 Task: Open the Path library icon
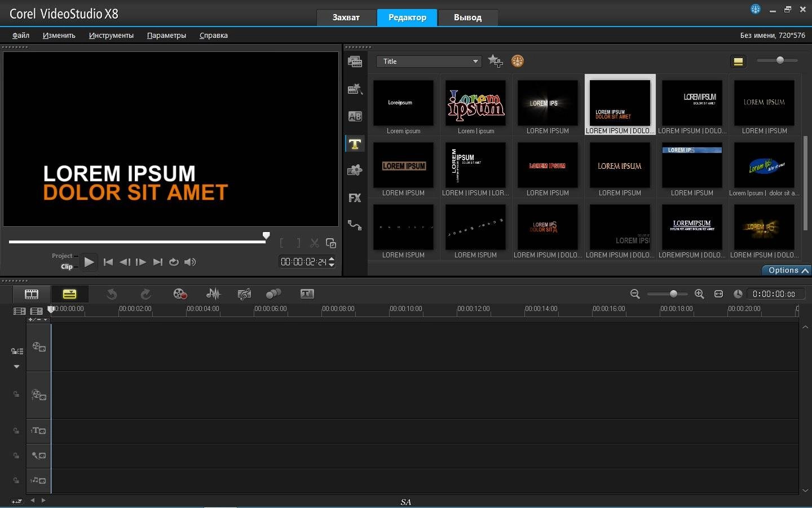355,225
